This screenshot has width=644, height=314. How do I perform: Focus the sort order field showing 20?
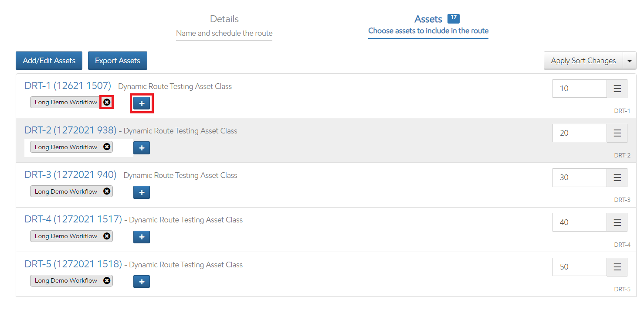coord(580,133)
